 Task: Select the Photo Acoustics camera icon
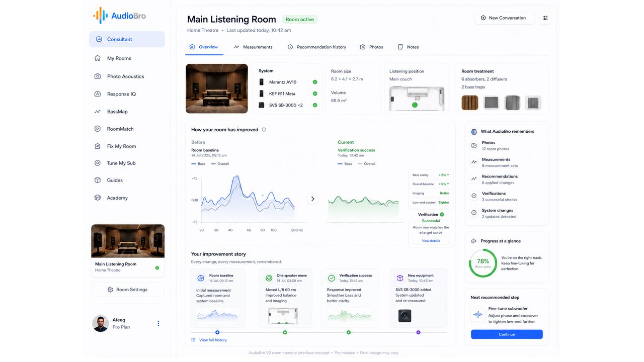pyautogui.click(x=98, y=76)
